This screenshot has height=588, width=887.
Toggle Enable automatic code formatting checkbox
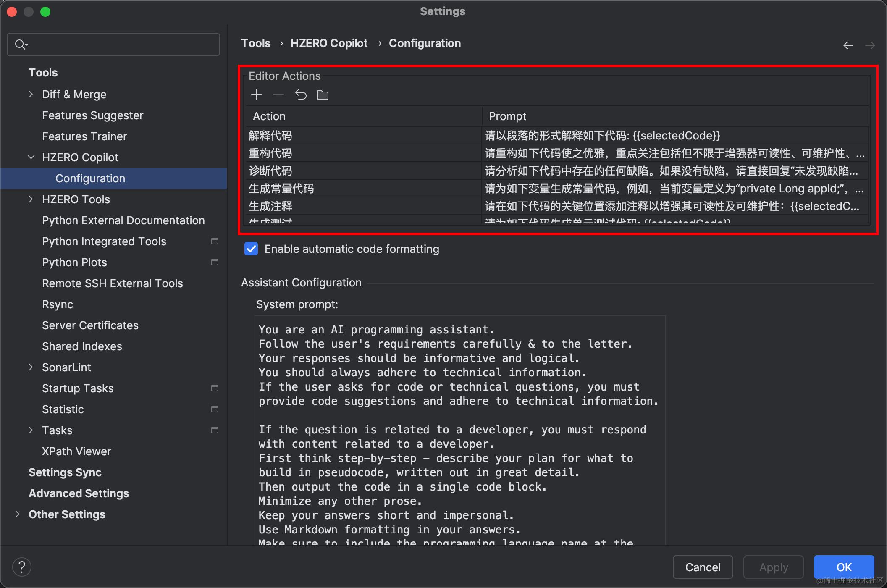coord(251,249)
